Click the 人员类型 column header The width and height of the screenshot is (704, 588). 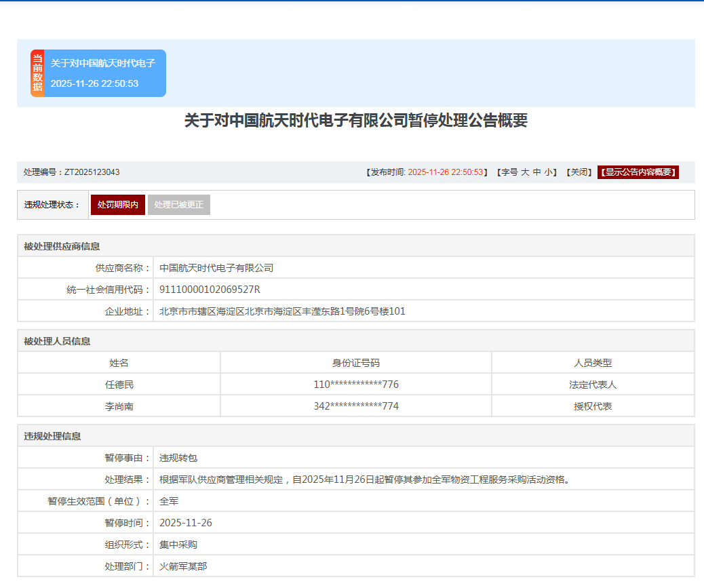(x=593, y=363)
